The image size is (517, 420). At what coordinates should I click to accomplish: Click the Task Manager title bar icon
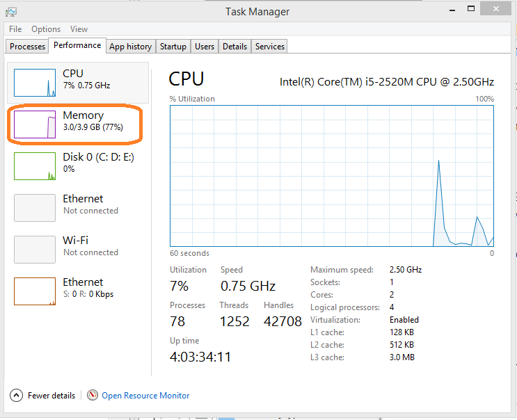point(10,11)
